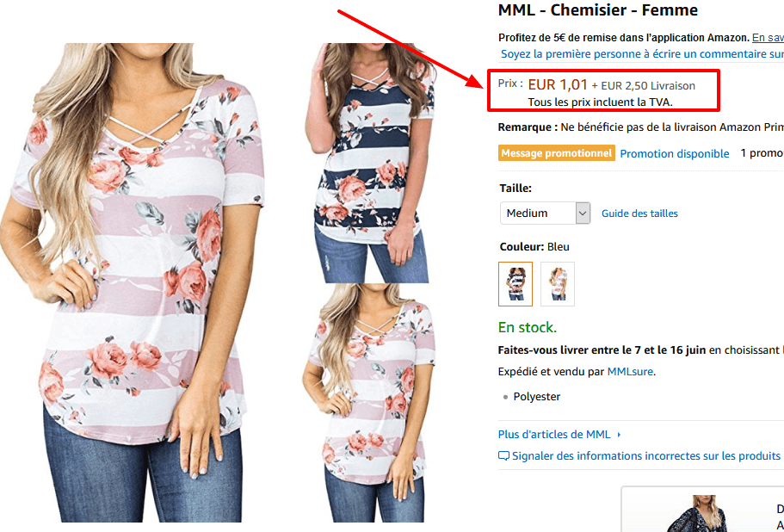Viewport: 784px width, 532px height.
Task: Click the dropdown arrow on the size selector
Action: point(583,213)
